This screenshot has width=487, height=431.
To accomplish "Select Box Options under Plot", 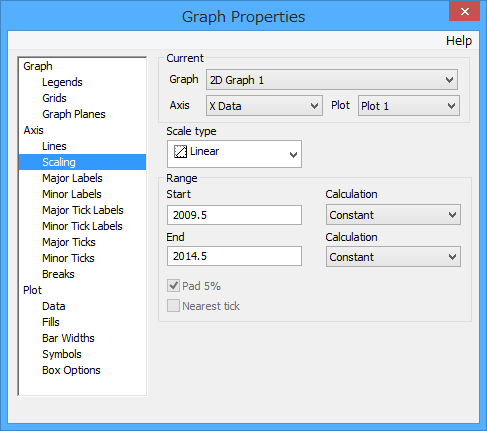I will pos(71,370).
